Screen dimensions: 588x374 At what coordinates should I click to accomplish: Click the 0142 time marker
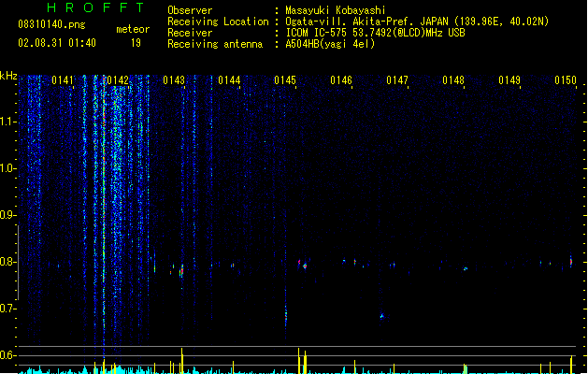[118, 80]
